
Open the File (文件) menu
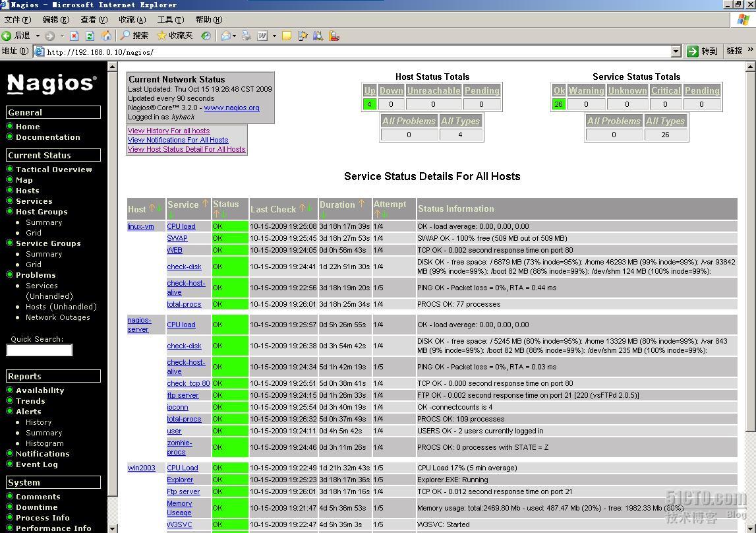tap(17, 19)
